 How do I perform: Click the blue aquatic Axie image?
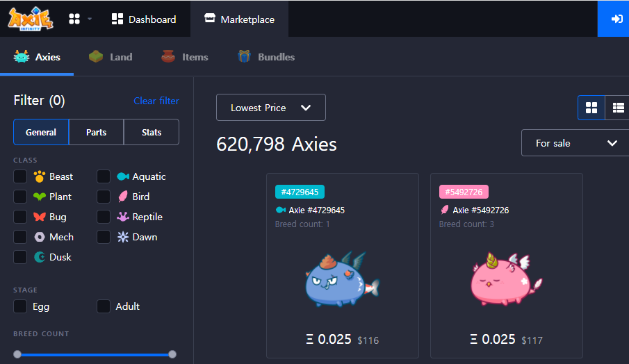tap(342, 279)
